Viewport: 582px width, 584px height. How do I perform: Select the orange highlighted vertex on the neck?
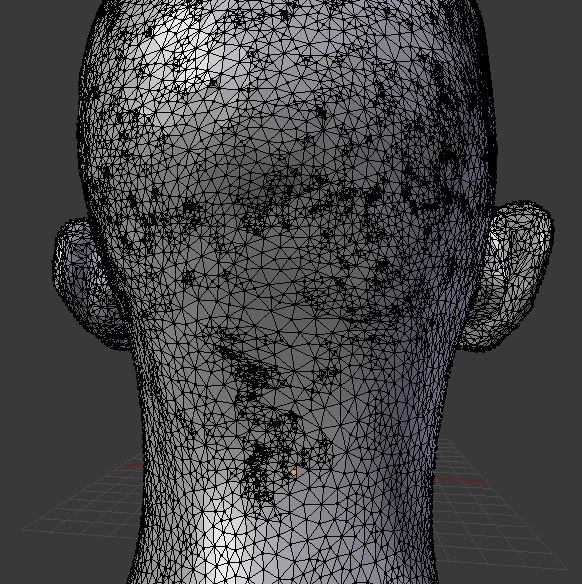pyautogui.click(x=293, y=472)
